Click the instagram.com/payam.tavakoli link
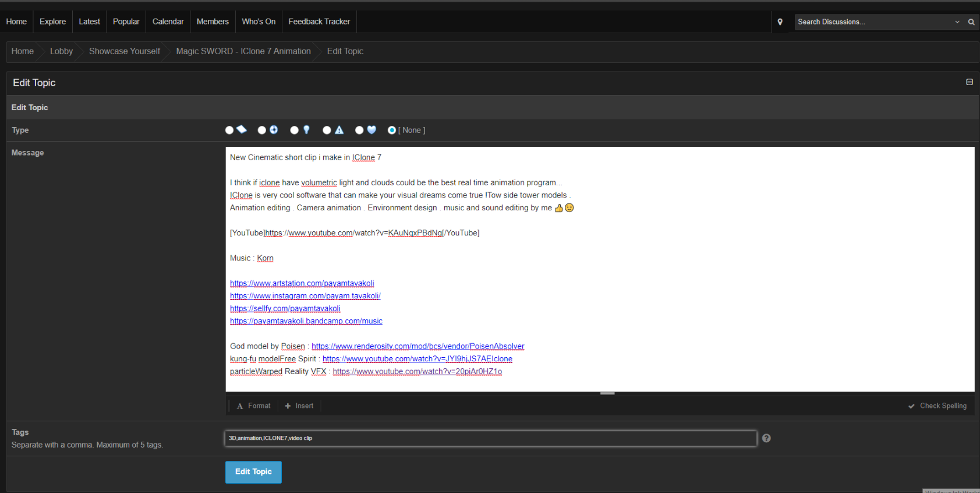The image size is (980, 493). (305, 296)
